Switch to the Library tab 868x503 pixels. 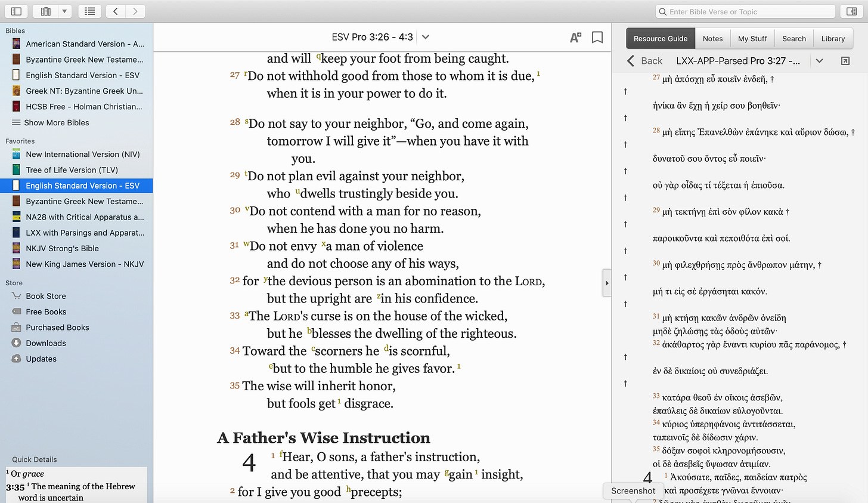point(833,39)
